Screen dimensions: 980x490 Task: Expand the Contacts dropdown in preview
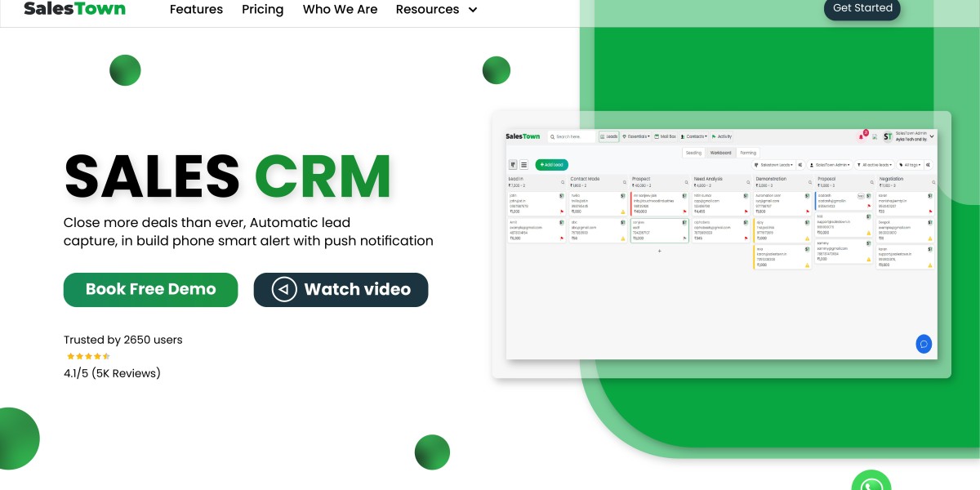click(x=693, y=136)
